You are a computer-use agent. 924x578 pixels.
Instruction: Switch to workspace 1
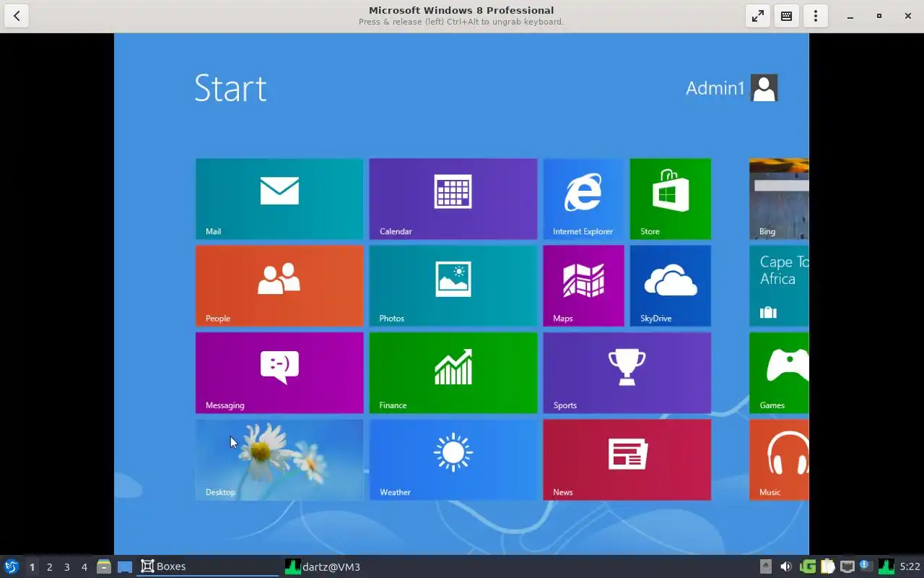[x=32, y=567]
